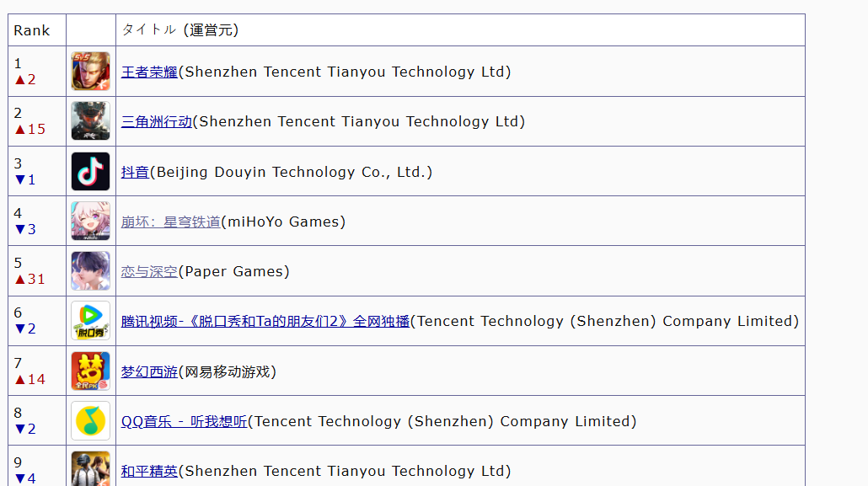Click the 腾讯视频 app icon
The height and width of the screenshot is (486, 868).
pyautogui.click(x=91, y=321)
